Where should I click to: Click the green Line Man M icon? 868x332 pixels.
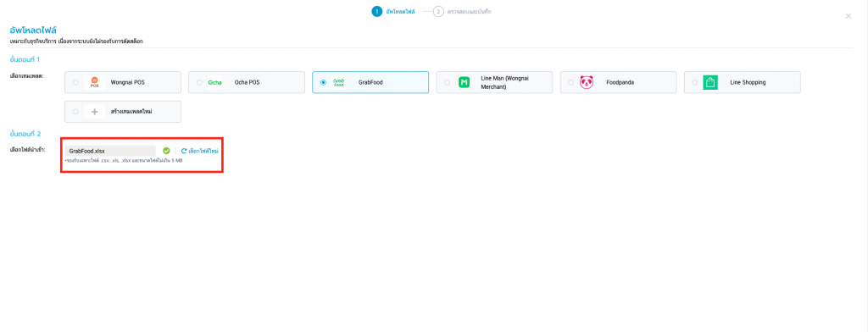(x=464, y=82)
